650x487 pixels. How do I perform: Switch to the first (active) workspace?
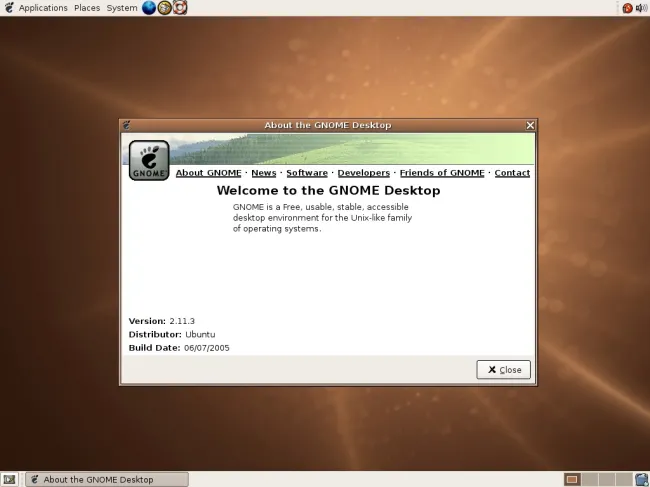coord(572,480)
